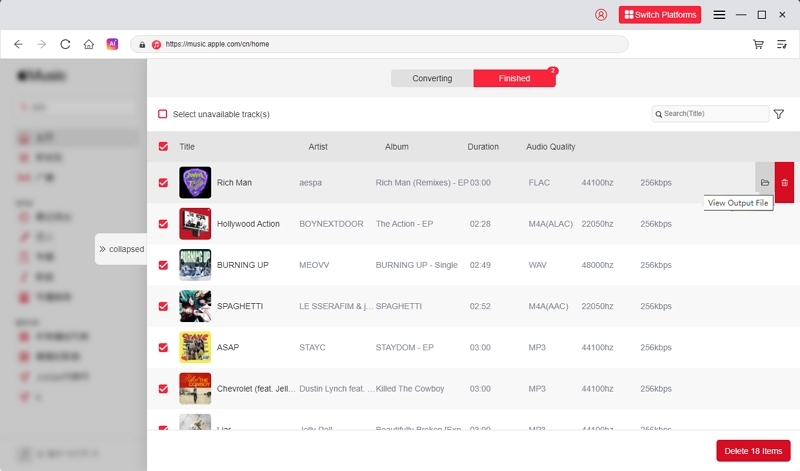Click the site lock icon in address bar

pyautogui.click(x=142, y=44)
